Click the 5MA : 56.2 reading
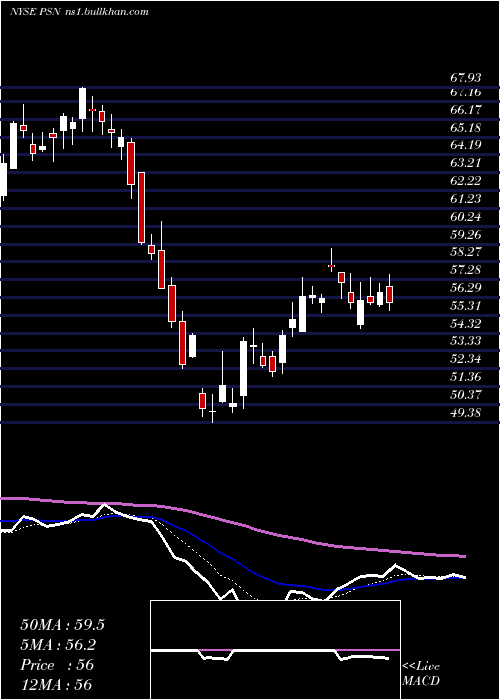500x700 pixels. (x=58, y=645)
